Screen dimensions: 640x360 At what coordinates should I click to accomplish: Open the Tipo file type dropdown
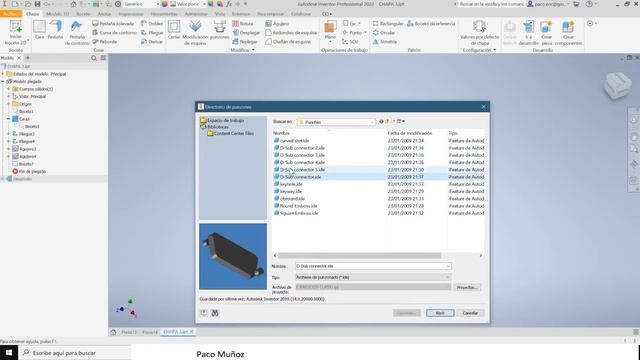click(447, 277)
